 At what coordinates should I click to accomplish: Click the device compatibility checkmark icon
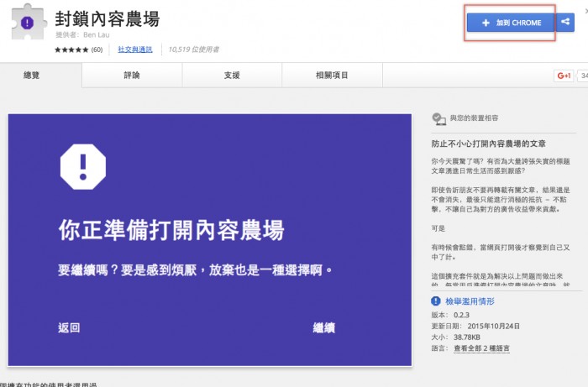coord(438,118)
